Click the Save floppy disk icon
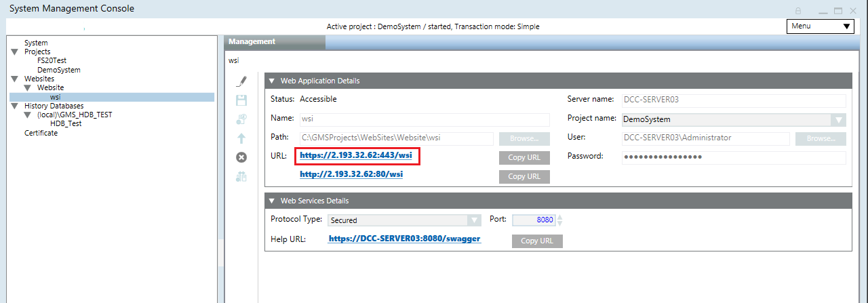Screen dimensions: 868x303 coord(241,100)
